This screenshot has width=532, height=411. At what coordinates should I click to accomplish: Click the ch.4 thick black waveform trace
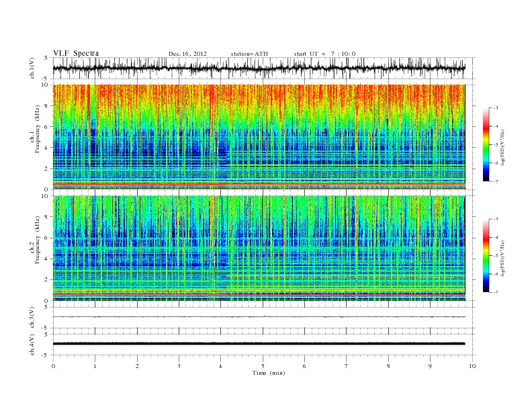tap(259, 344)
